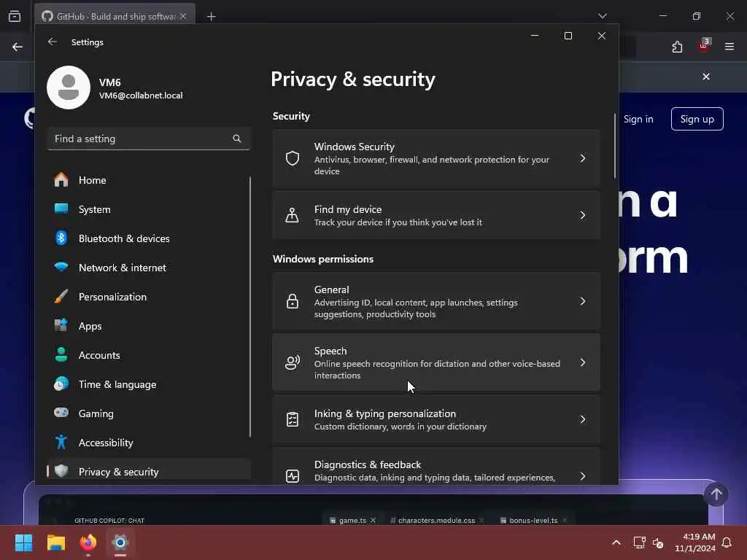Click the Find my device locator icon
Viewport: 747px width, 560px height.
click(292, 215)
